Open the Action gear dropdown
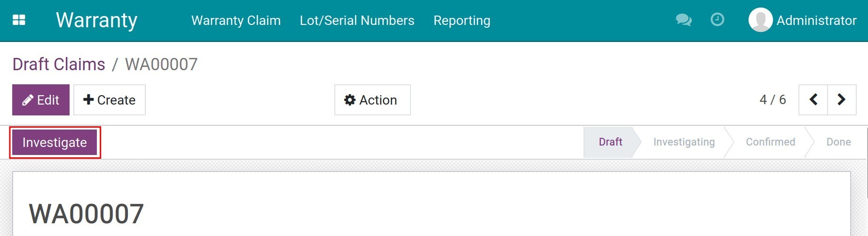868x236 pixels. pyautogui.click(x=372, y=100)
